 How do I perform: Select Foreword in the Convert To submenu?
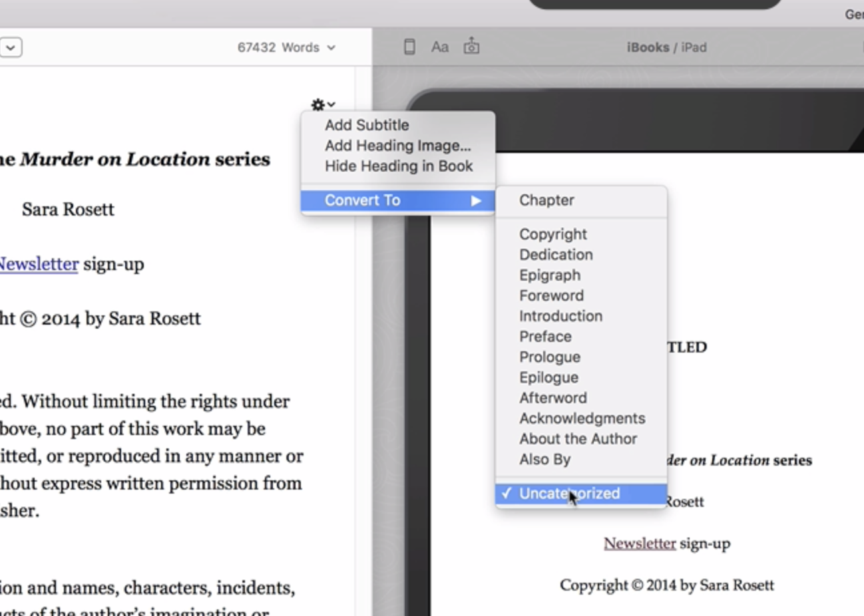581,296
